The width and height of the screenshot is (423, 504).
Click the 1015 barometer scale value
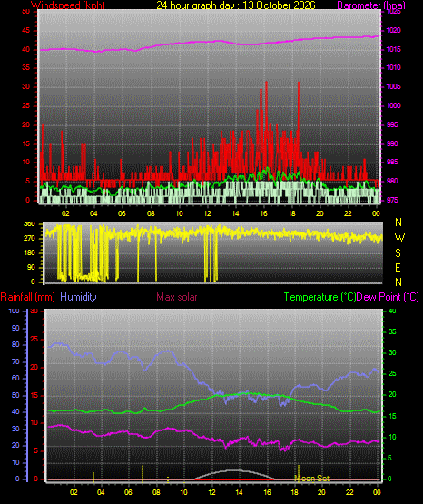tap(393, 50)
